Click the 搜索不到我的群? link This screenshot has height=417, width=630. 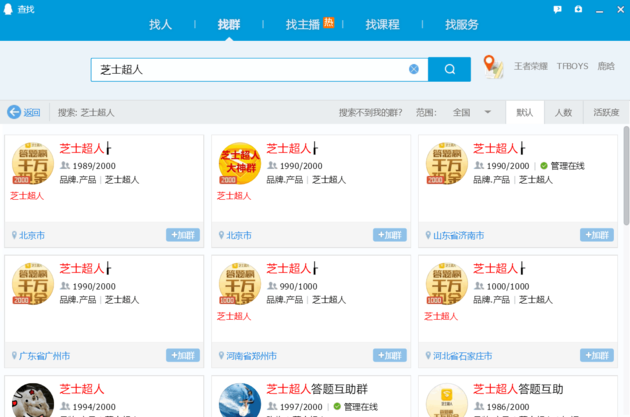(371, 112)
